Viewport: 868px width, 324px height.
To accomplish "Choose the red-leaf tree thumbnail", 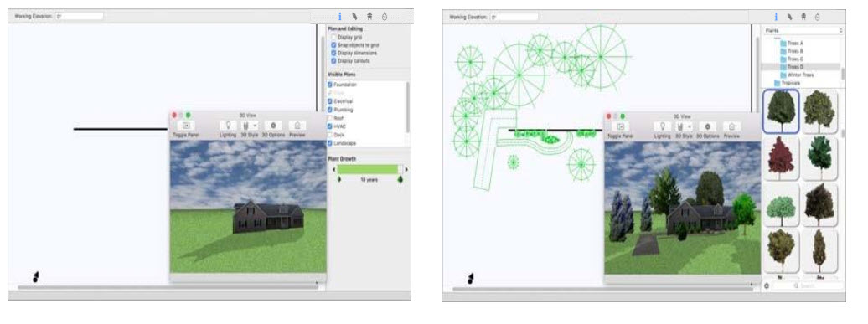I will tap(781, 158).
